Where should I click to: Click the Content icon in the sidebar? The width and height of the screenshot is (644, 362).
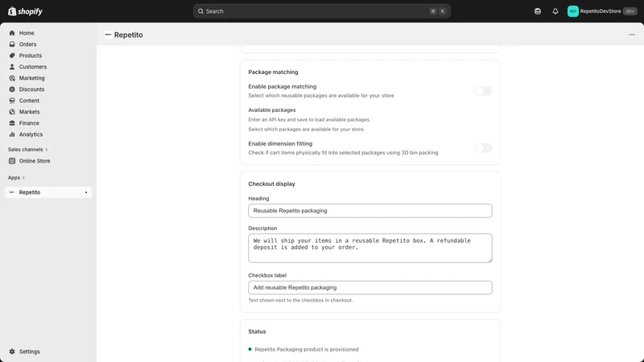coord(12,101)
